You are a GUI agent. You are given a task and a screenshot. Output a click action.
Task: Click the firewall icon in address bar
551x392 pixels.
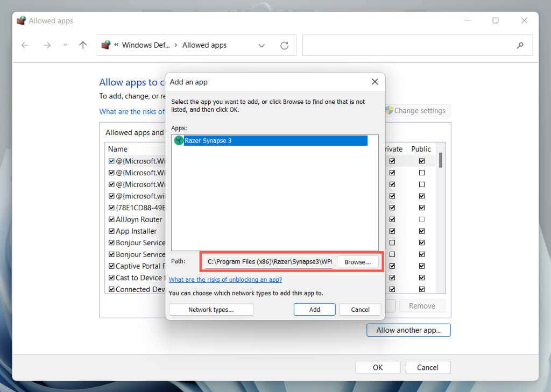click(x=106, y=45)
